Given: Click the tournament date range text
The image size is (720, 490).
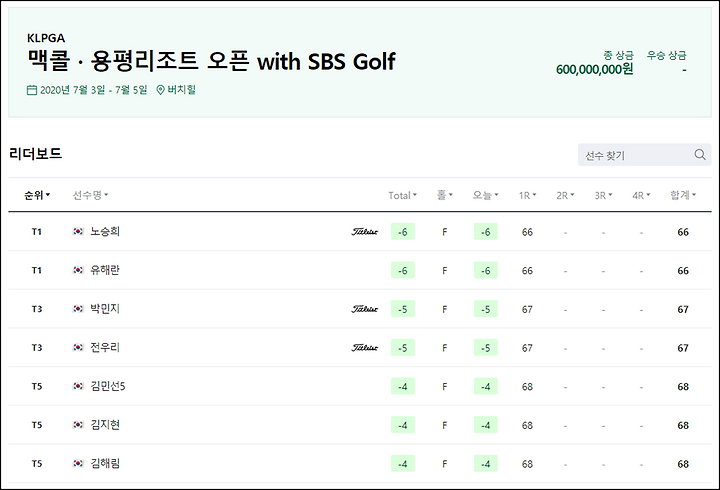Looking at the screenshot, I should [x=94, y=90].
